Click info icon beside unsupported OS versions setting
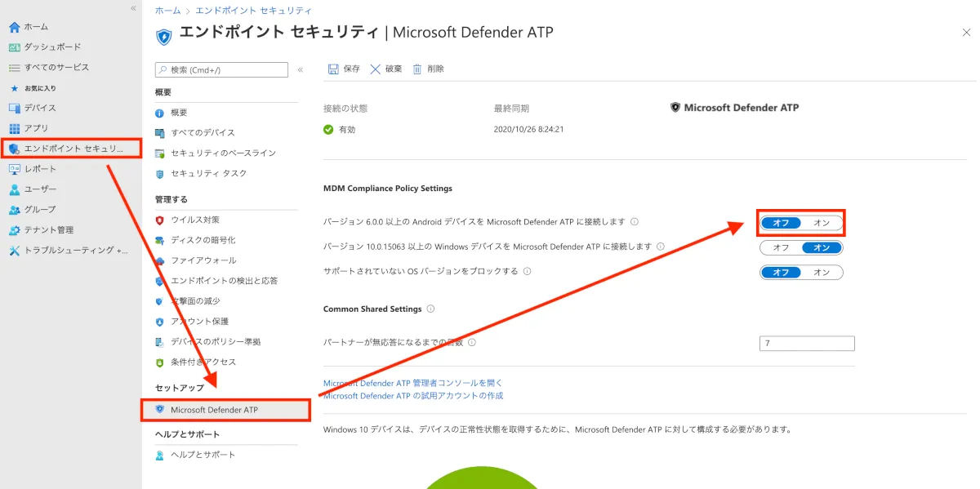 click(528, 271)
